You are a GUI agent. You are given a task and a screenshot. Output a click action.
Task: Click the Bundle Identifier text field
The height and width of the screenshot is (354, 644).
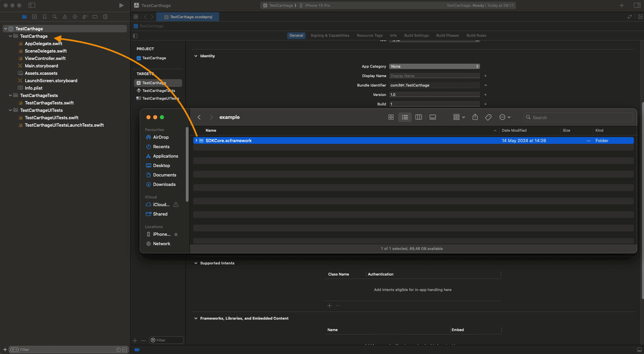tap(434, 85)
